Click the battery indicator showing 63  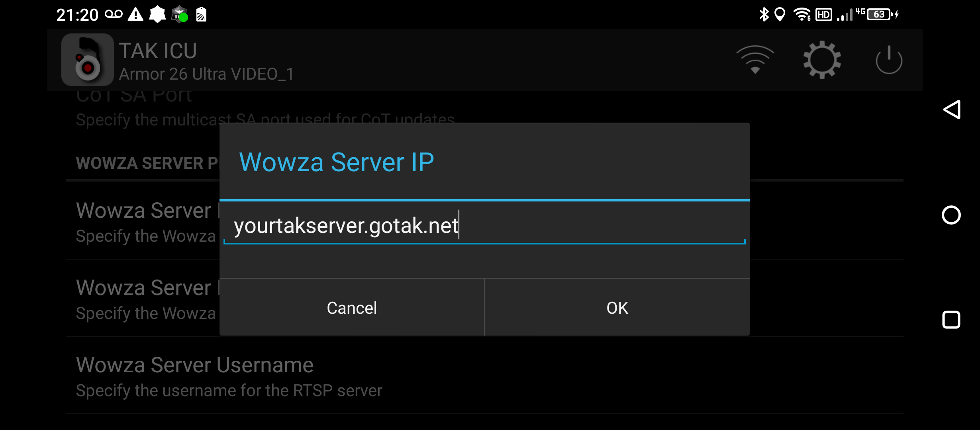[x=879, y=15]
